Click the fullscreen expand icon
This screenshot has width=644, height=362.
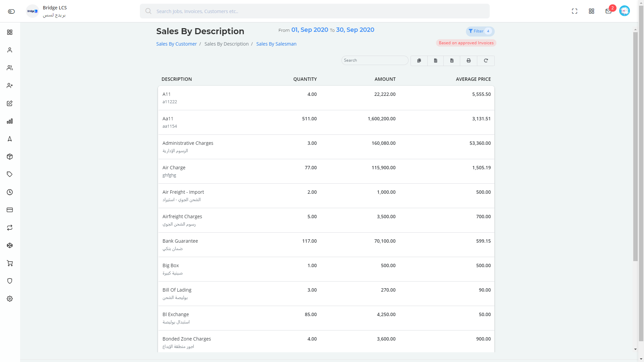click(575, 11)
